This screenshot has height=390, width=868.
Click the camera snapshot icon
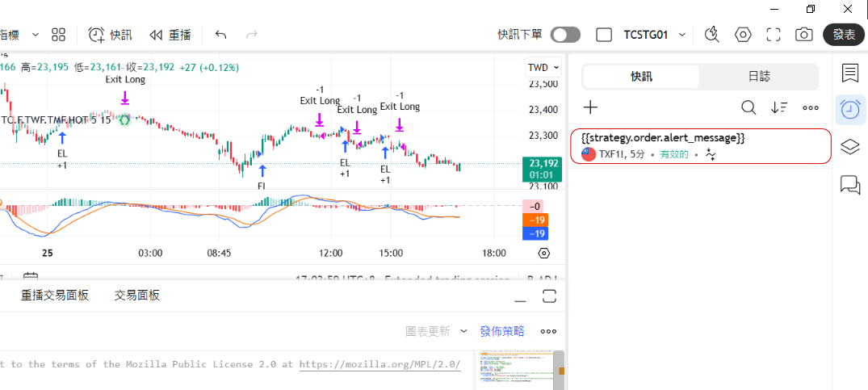pyautogui.click(x=803, y=35)
